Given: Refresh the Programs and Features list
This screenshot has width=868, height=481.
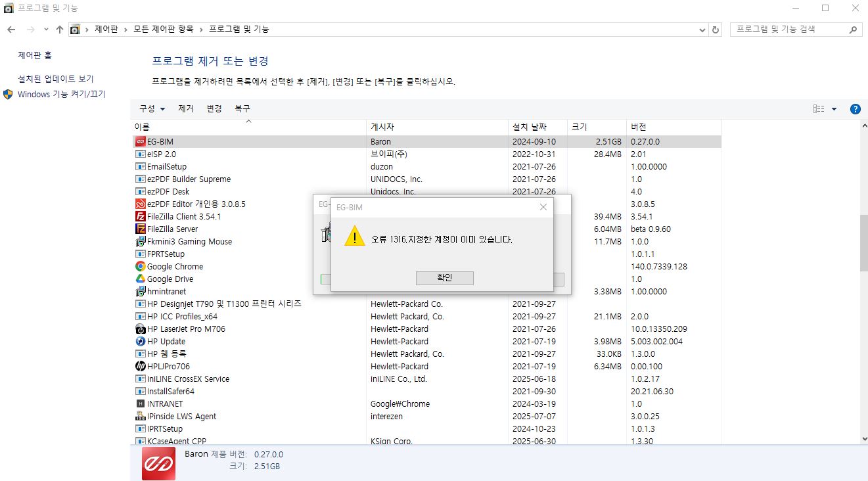Looking at the screenshot, I should click(716, 30).
